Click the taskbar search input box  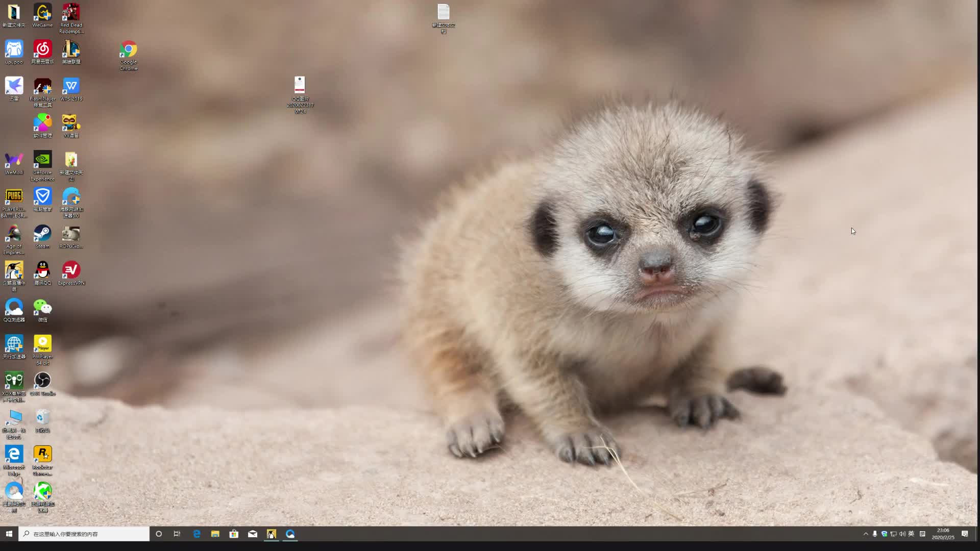point(84,534)
